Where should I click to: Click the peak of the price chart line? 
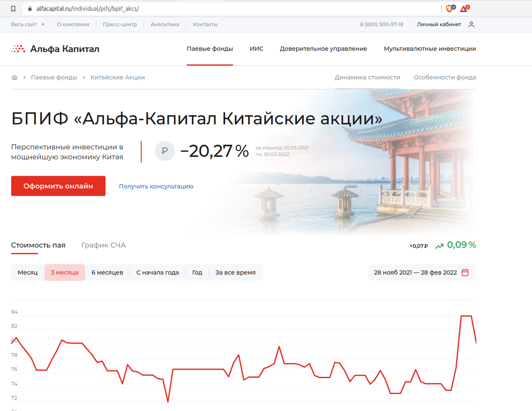click(x=466, y=316)
